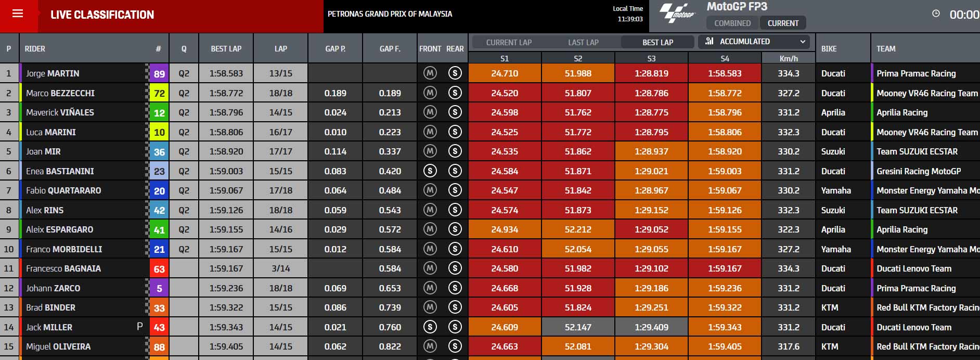Screen dimensions: 980x360
Task: Click the Km/h column header
Action: point(789,58)
